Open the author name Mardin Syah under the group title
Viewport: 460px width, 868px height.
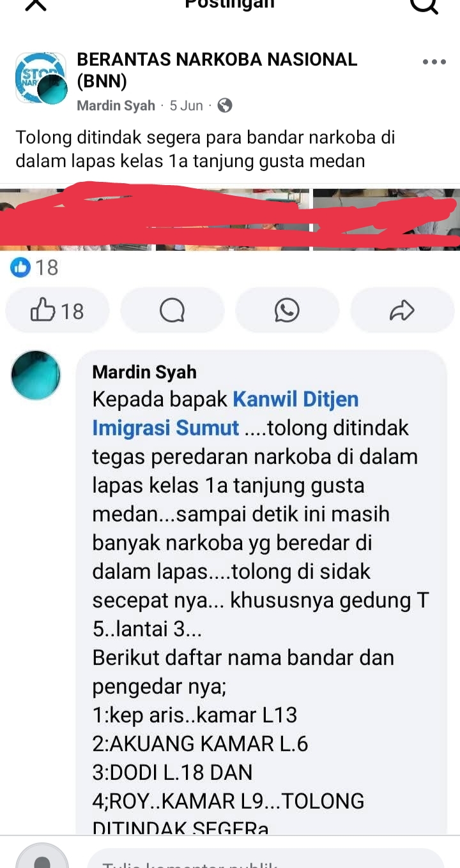point(116,105)
